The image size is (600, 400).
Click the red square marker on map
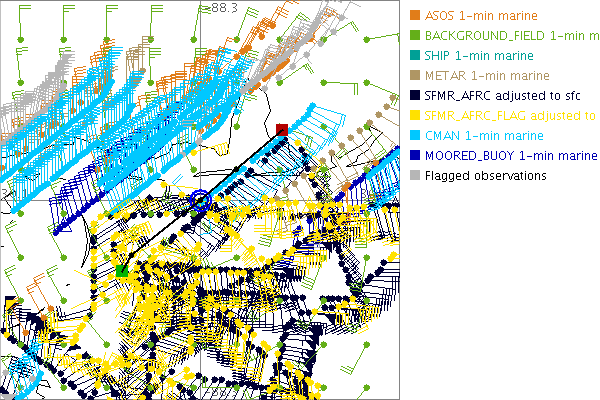[x=282, y=129]
